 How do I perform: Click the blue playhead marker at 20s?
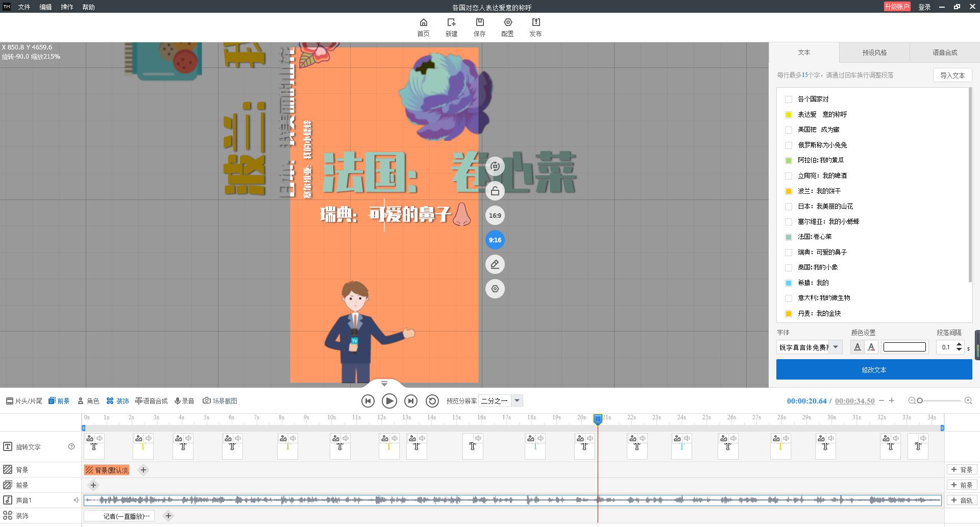598,419
